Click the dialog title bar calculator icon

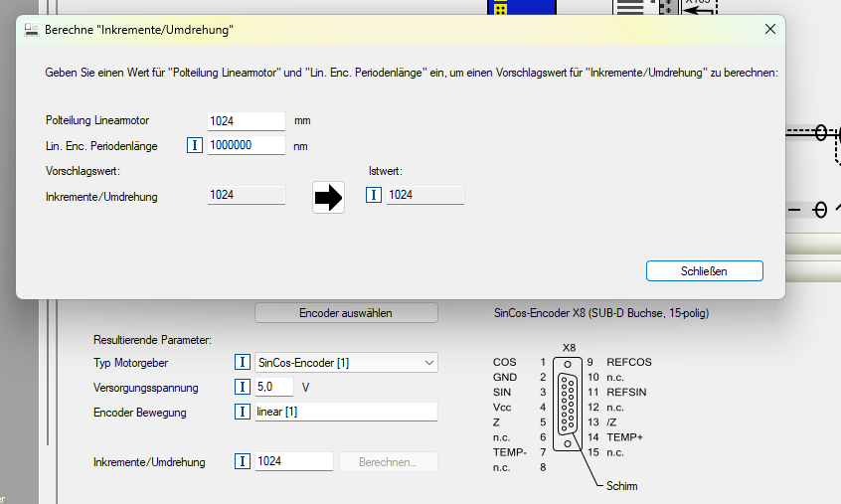point(31,31)
